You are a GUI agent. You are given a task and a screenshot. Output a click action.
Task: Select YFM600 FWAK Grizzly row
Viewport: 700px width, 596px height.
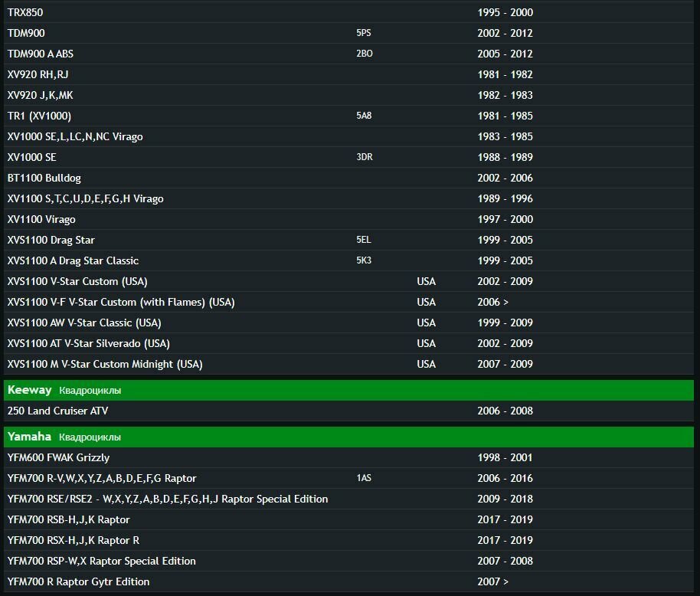[348, 457]
